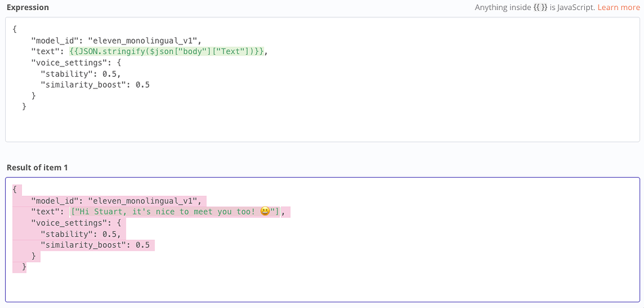Screen dimensions: 644x308
Task: Click "similarity_boost" line in the Expression editor
Action: pos(94,85)
